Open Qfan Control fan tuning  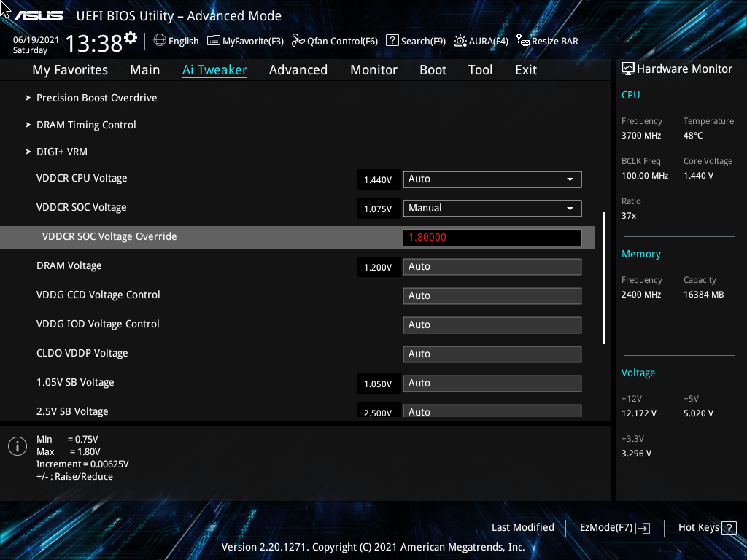[x=334, y=41]
